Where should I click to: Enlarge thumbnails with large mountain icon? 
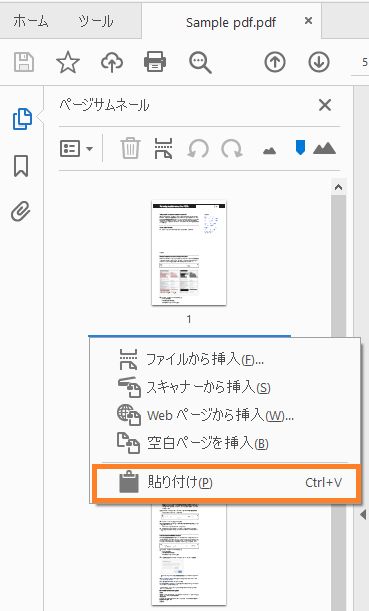click(x=324, y=148)
